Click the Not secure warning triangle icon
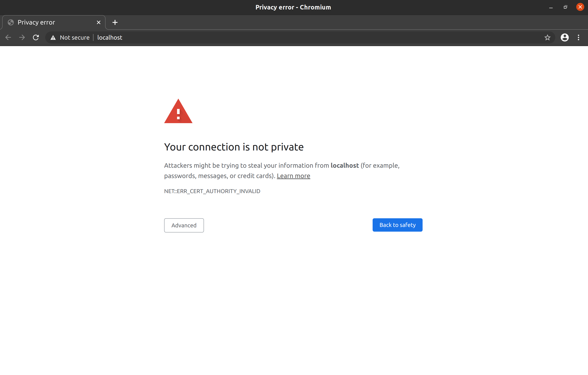 click(53, 38)
